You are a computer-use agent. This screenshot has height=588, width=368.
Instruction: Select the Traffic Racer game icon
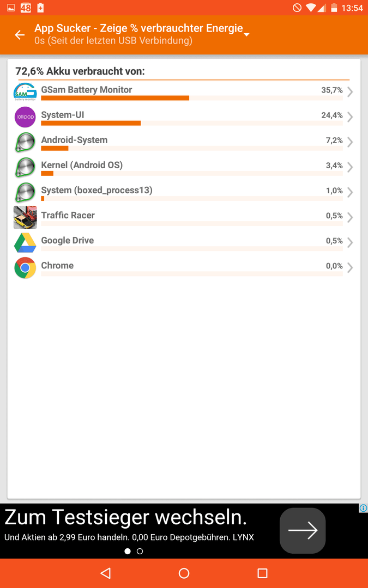click(25, 217)
